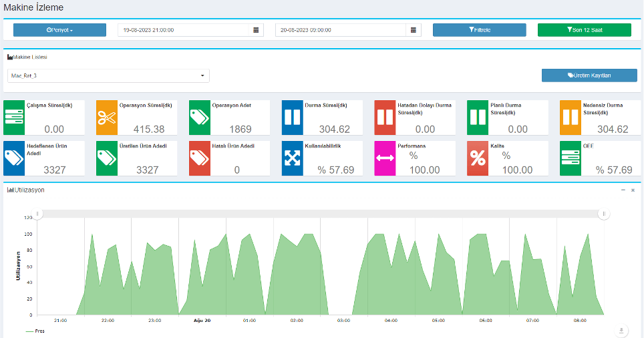Viewport: 644px width, 338px height.
Task: Click the Kullanılabilirlik expand arrows icon
Action: [x=293, y=158]
